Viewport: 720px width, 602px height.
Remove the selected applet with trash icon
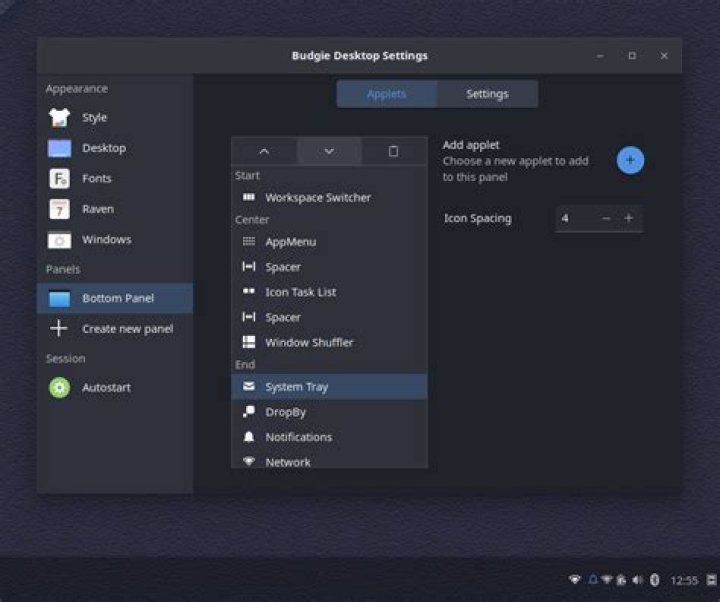(394, 151)
